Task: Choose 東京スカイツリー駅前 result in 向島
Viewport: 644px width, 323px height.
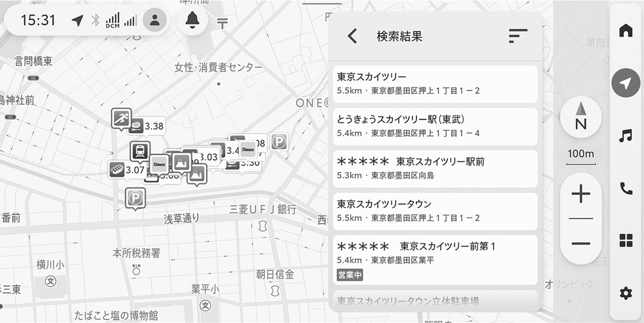Action: coord(435,168)
